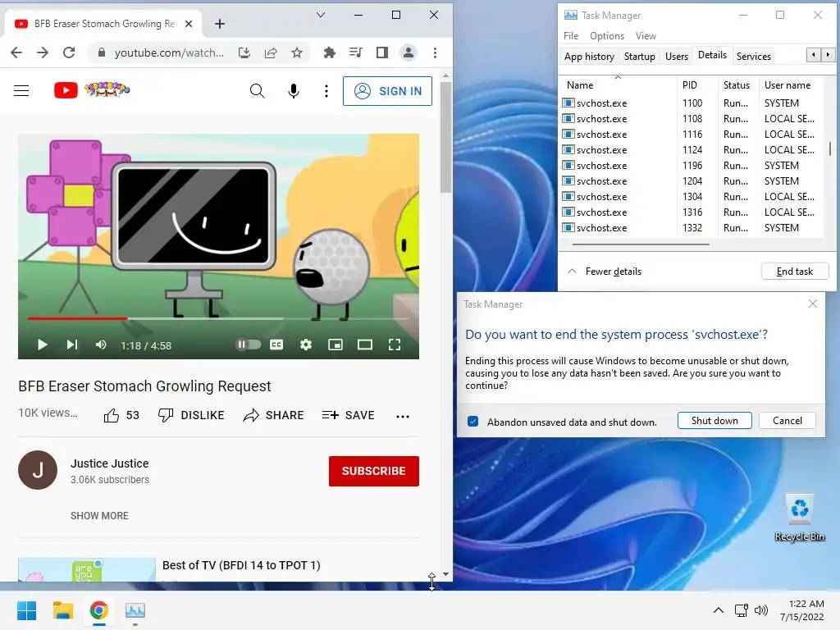
Task: Open Justice Justice channel name link
Action: [x=110, y=463]
